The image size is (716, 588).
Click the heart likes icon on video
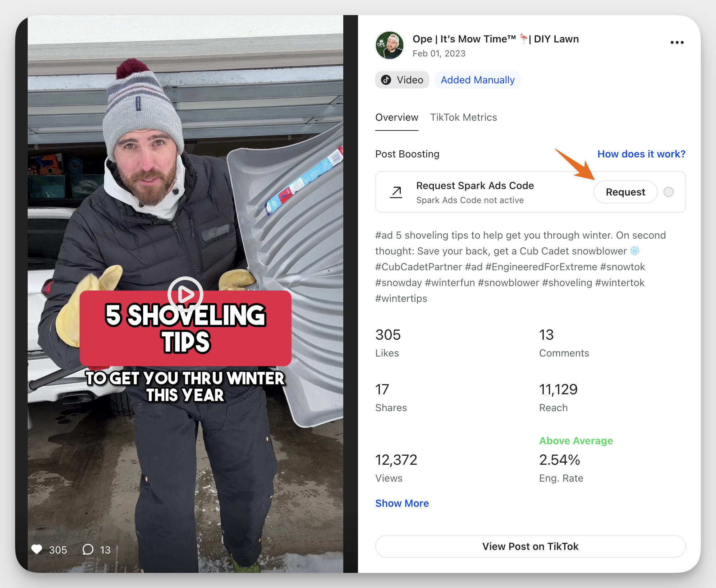37,549
